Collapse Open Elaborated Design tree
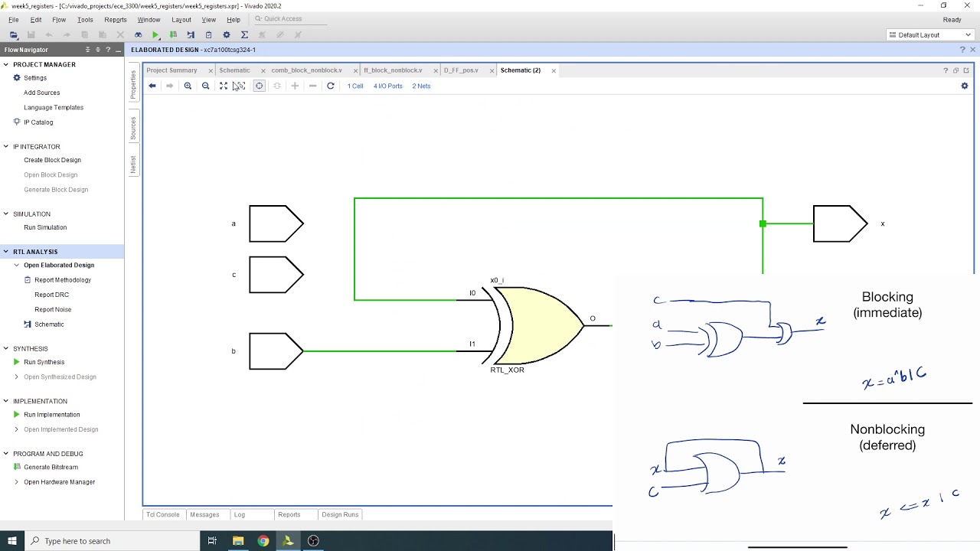The height and width of the screenshot is (551, 980). click(17, 265)
